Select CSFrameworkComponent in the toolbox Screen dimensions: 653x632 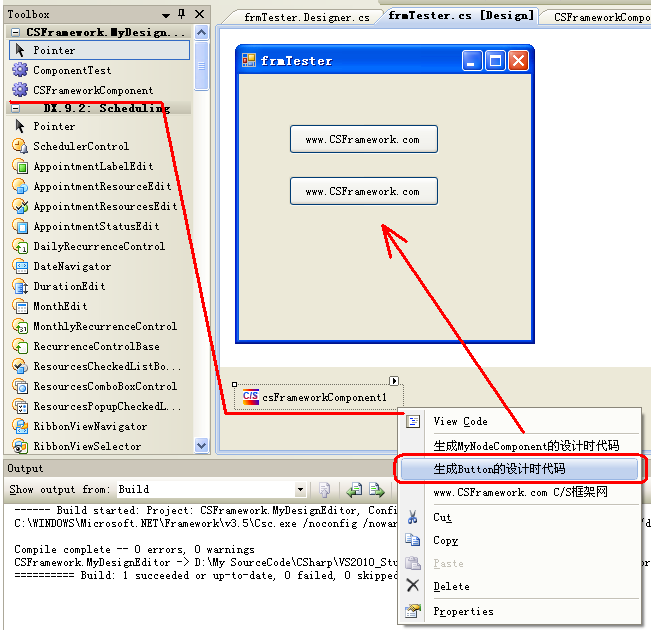pyautogui.click(x=92, y=90)
